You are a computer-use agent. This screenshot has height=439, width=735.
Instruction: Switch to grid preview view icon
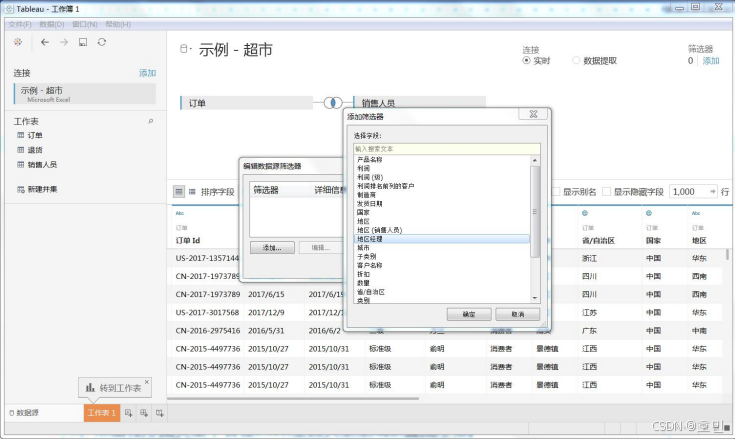pos(179,192)
